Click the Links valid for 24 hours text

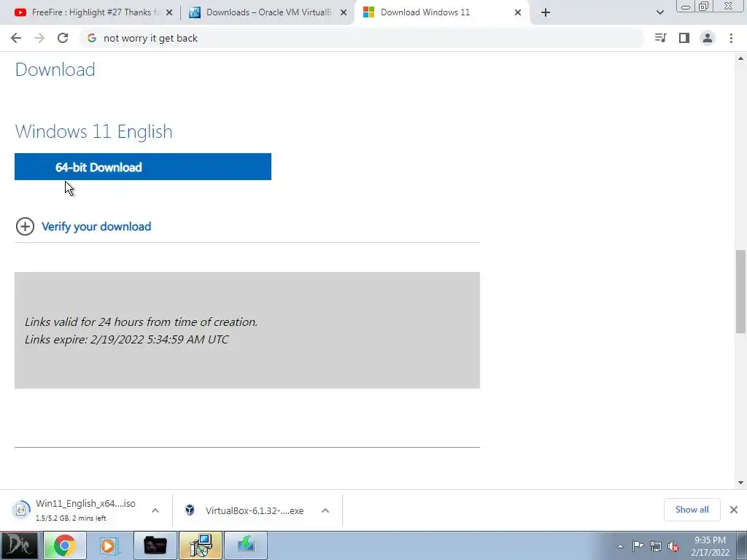pos(141,322)
